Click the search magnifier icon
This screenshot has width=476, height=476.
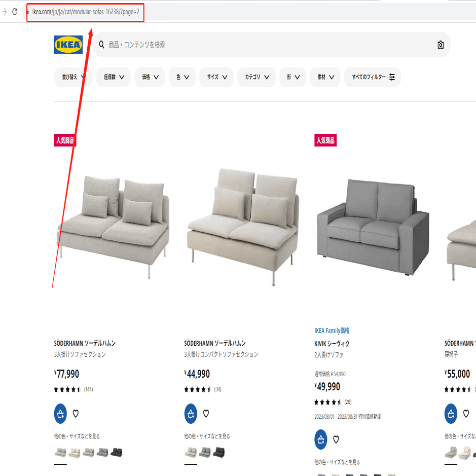coord(102,45)
